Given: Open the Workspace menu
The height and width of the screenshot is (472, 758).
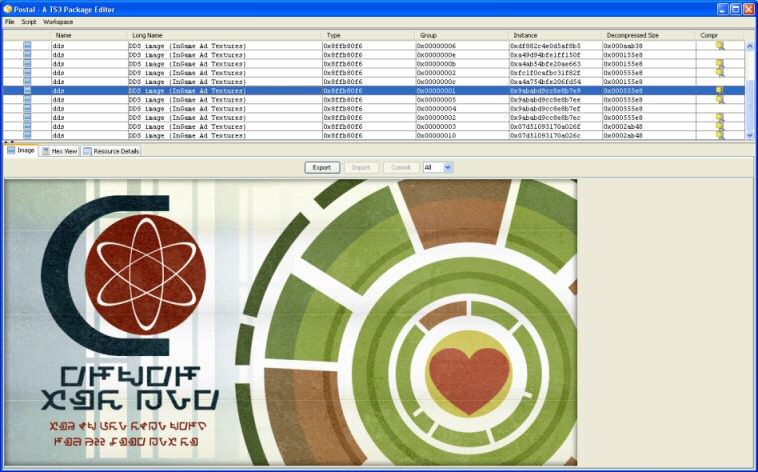Looking at the screenshot, I should [x=58, y=22].
